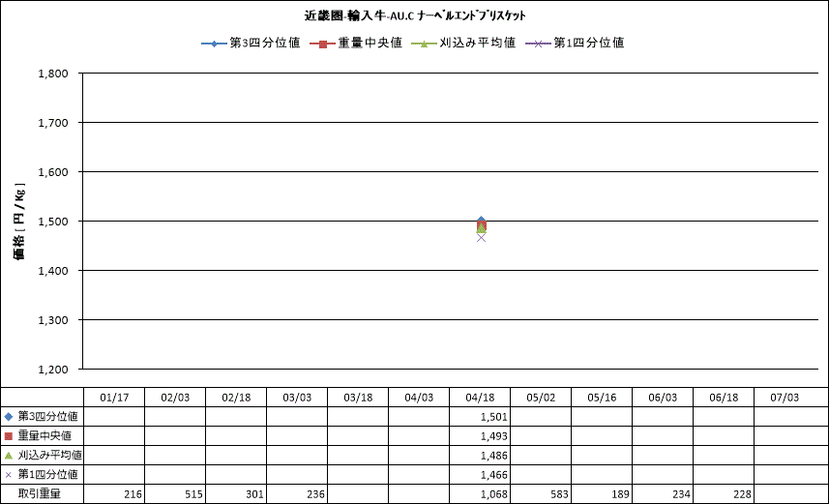Click the purple X icon in table row 第1四分位値
Image resolution: width=829 pixels, height=504 pixels.
(x=8, y=475)
